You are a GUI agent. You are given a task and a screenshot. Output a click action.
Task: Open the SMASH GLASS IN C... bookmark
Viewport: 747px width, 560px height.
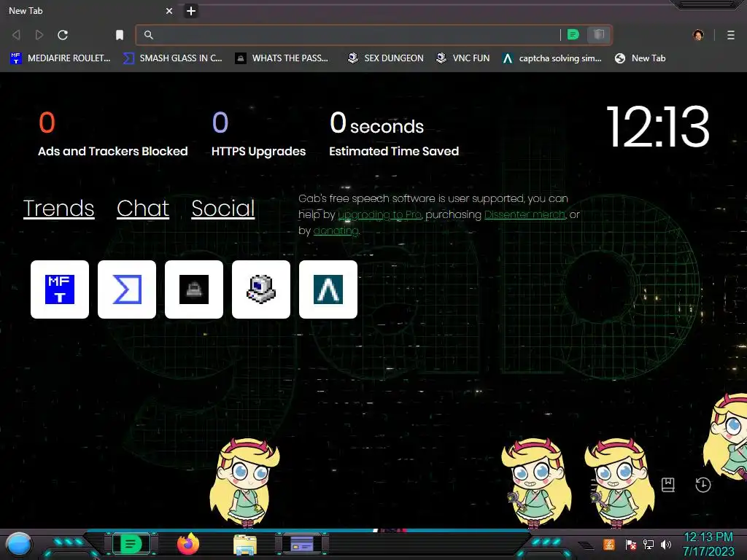click(172, 58)
